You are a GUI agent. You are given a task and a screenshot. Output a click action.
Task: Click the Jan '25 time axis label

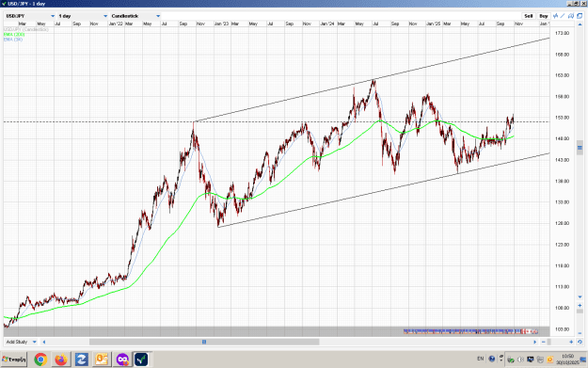tap(433, 24)
